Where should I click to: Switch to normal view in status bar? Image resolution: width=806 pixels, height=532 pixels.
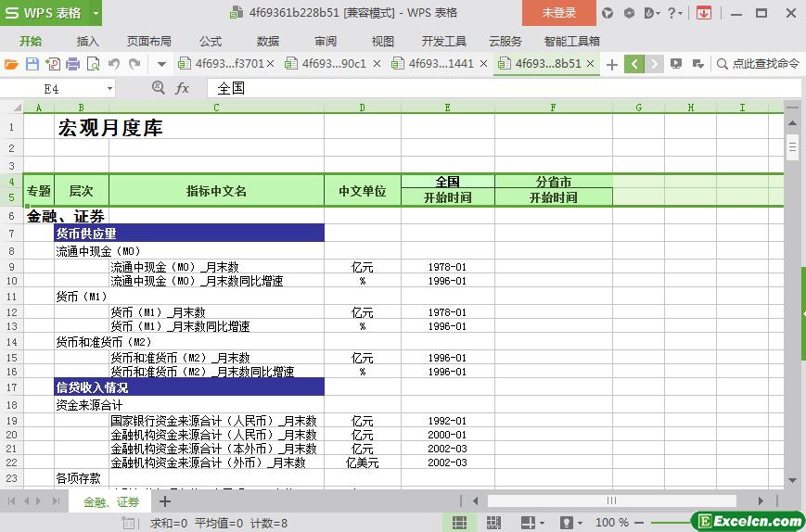459,523
